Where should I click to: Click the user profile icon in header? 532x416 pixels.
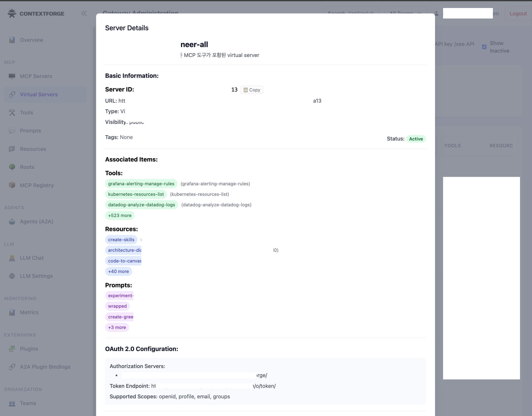pos(437,14)
